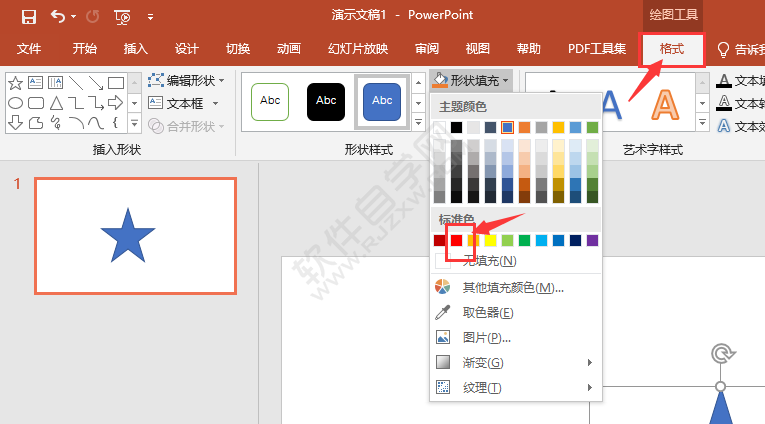Click the Save icon in quick access toolbar
The height and width of the screenshot is (424, 765).
click(29, 17)
